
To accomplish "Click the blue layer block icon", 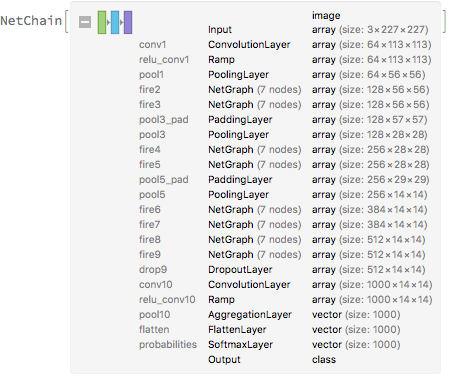I will 115,22.
